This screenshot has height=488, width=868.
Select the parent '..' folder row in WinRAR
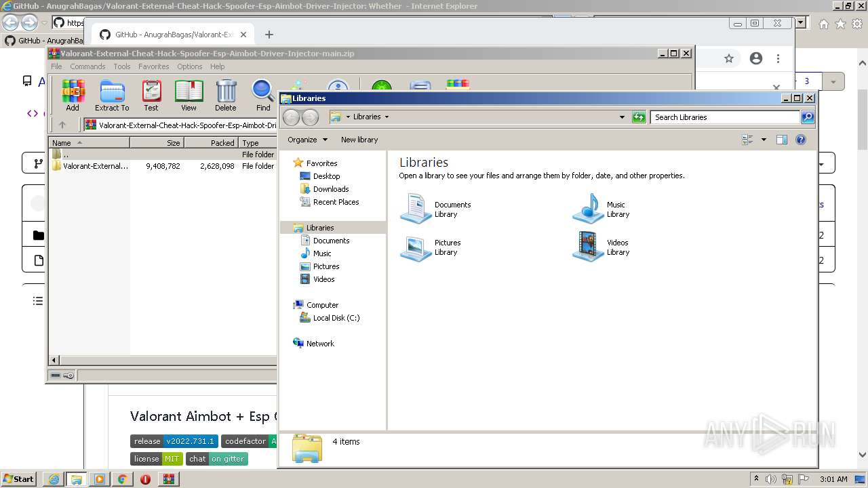tap(163, 155)
